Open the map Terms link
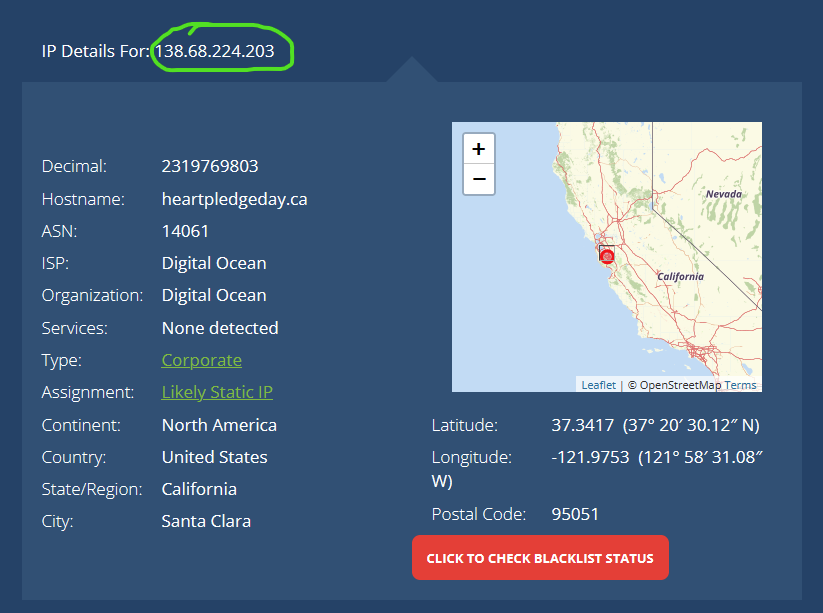 tap(740, 385)
